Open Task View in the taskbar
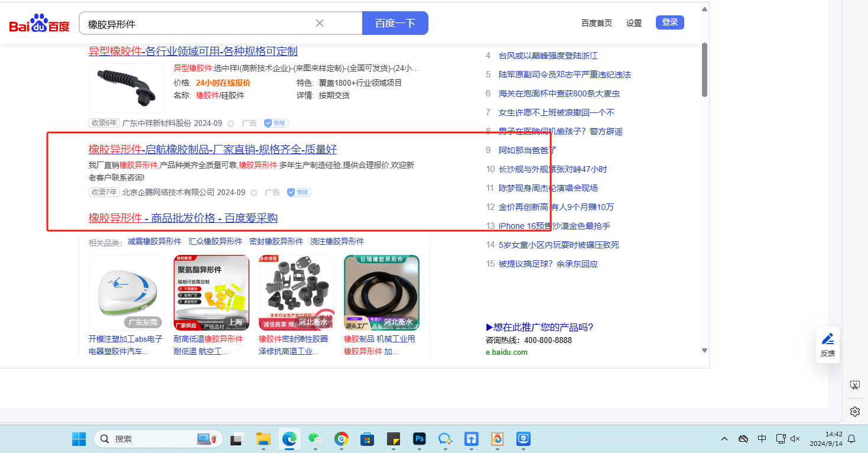Image resolution: width=868 pixels, height=453 pixels. pyautogui.click(x=237, y=439)
